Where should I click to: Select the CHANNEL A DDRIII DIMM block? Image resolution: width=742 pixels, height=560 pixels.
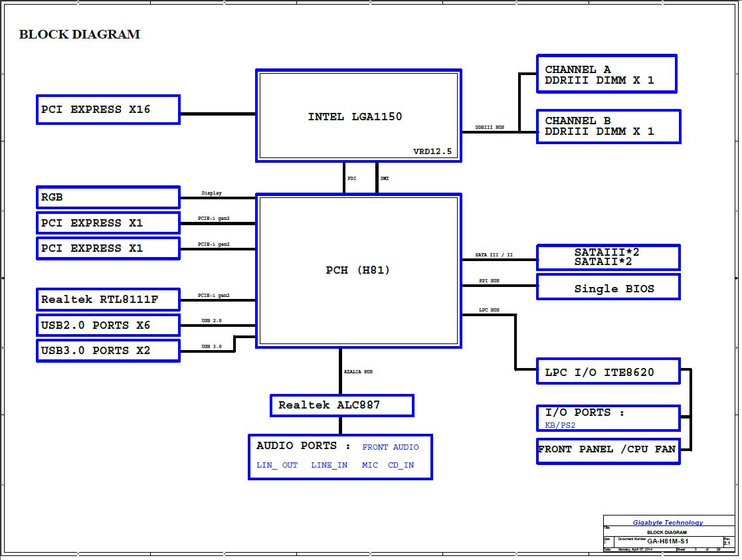(x=606, y=74)
